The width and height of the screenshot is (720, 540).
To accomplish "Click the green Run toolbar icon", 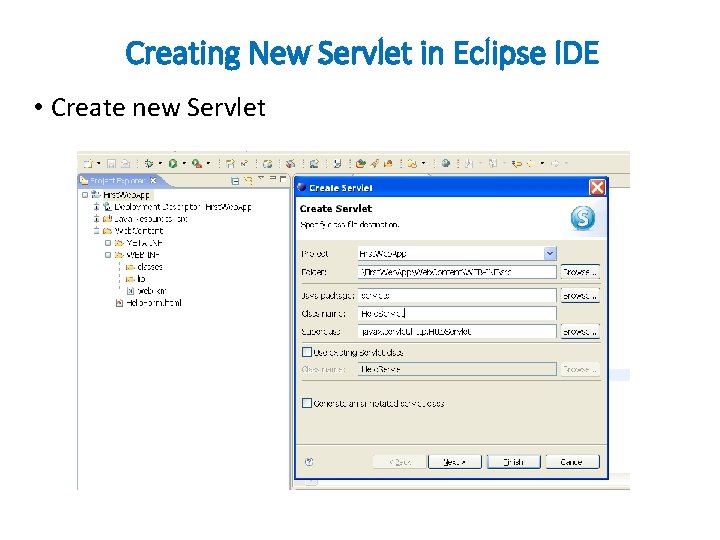I will coord(173,163).
